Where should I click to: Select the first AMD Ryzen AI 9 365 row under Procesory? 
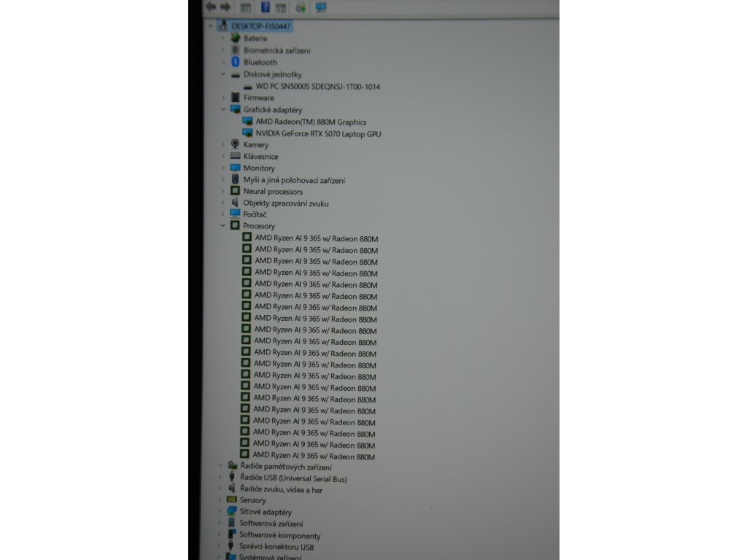(x=317, y=238)
